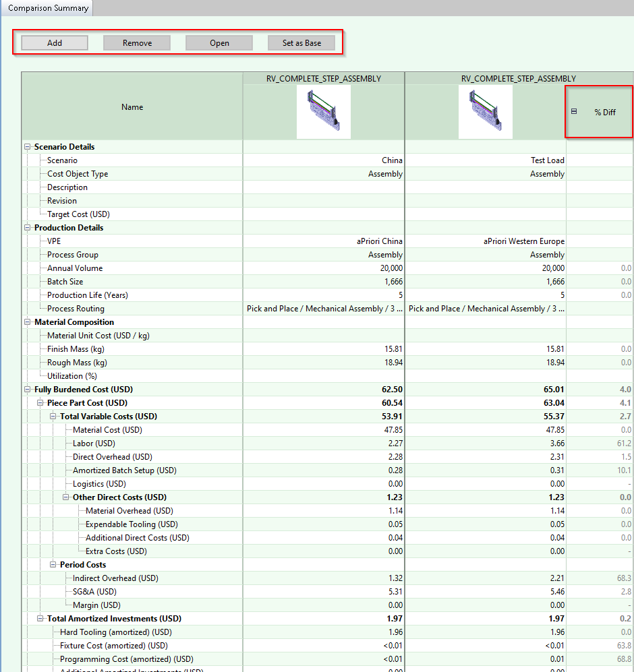
Task: Select the China scenario assembly thumbnail
Action: (324, 112)
